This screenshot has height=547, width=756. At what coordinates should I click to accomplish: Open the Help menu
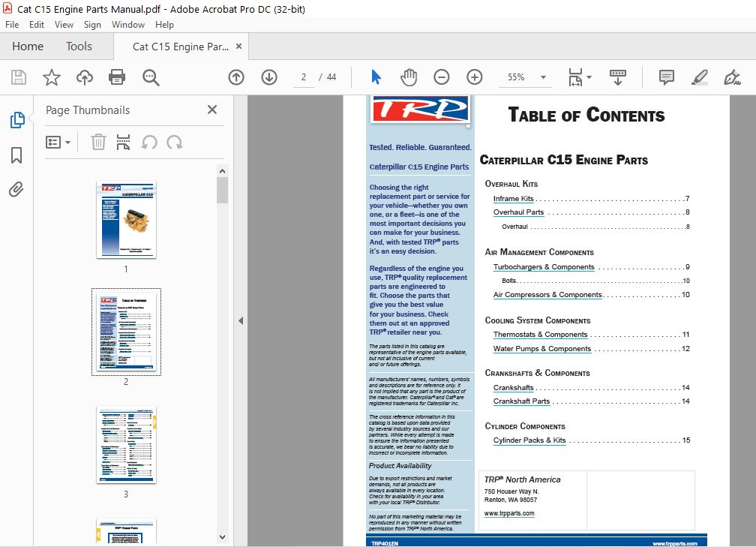tap(164, 25)
